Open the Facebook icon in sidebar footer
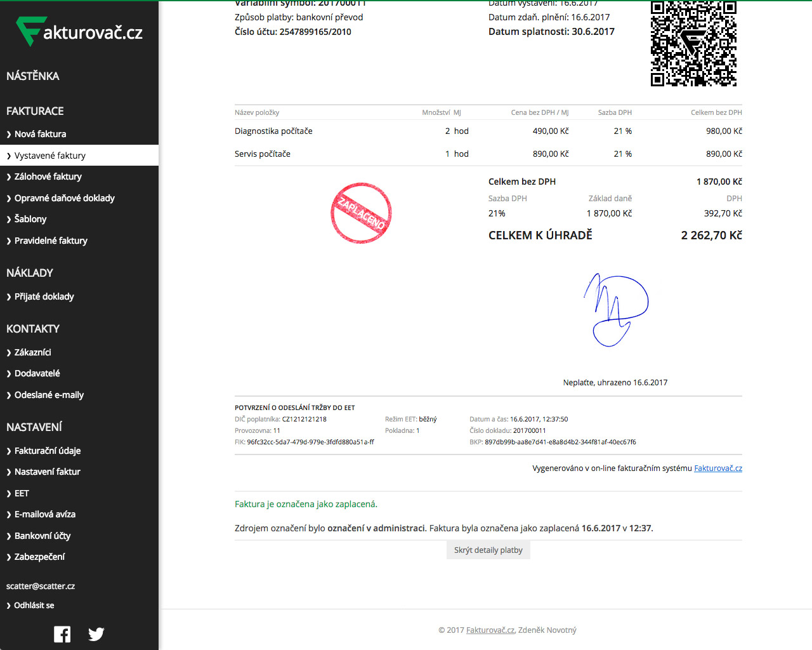 tap(62, 633)
